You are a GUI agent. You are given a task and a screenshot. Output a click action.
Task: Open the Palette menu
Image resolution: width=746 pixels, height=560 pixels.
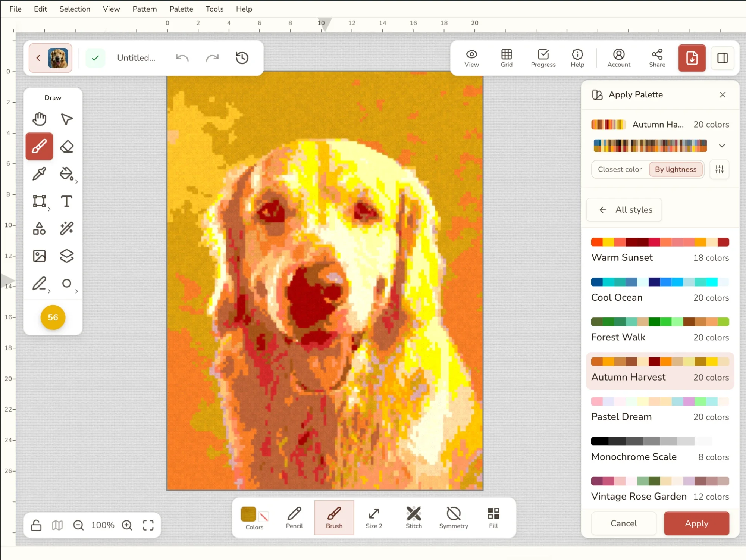(181, 9)
